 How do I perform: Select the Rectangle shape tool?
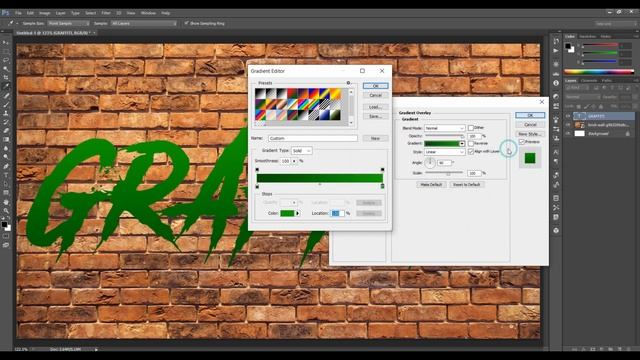click(6, 193)
